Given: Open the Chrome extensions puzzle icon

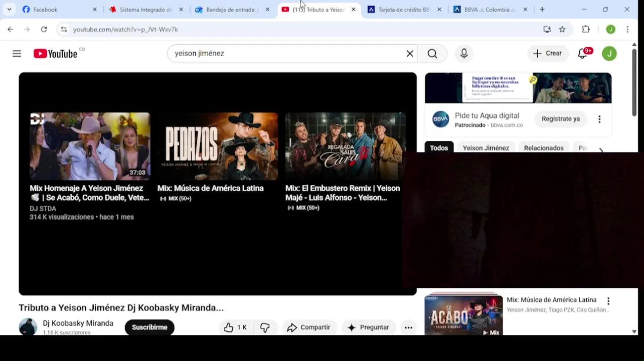Looking at the screenshot, I should coord(586,30).
